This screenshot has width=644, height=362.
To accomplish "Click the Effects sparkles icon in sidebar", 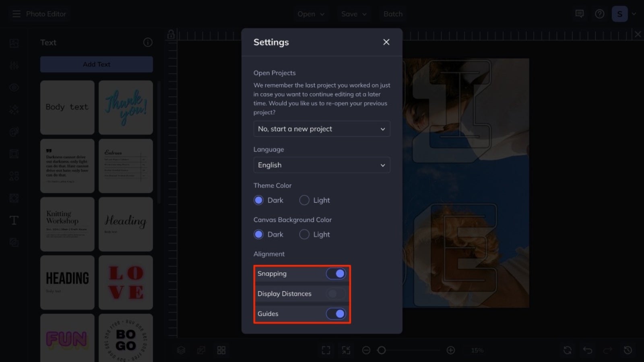I will (14, 109).
